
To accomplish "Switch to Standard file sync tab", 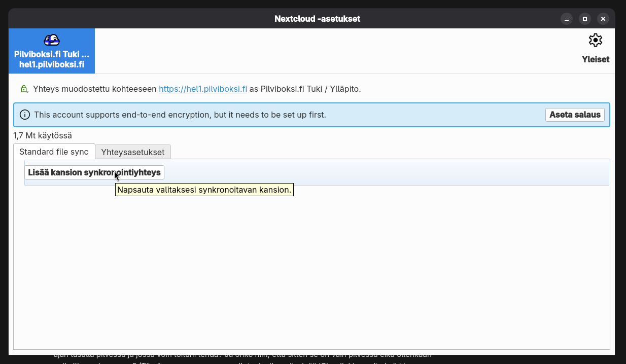I will 54,152.
